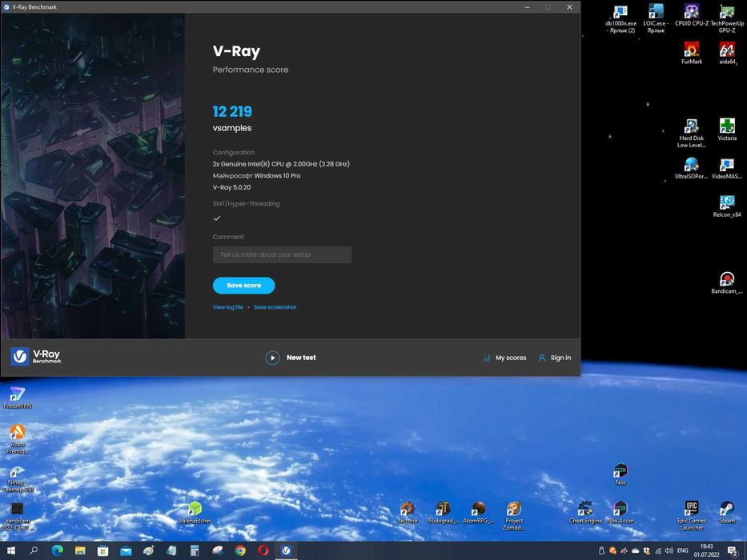Open the Avast Premium desktop shortcut
Viewport: 747px width, 560px height.
pos(18,438)
